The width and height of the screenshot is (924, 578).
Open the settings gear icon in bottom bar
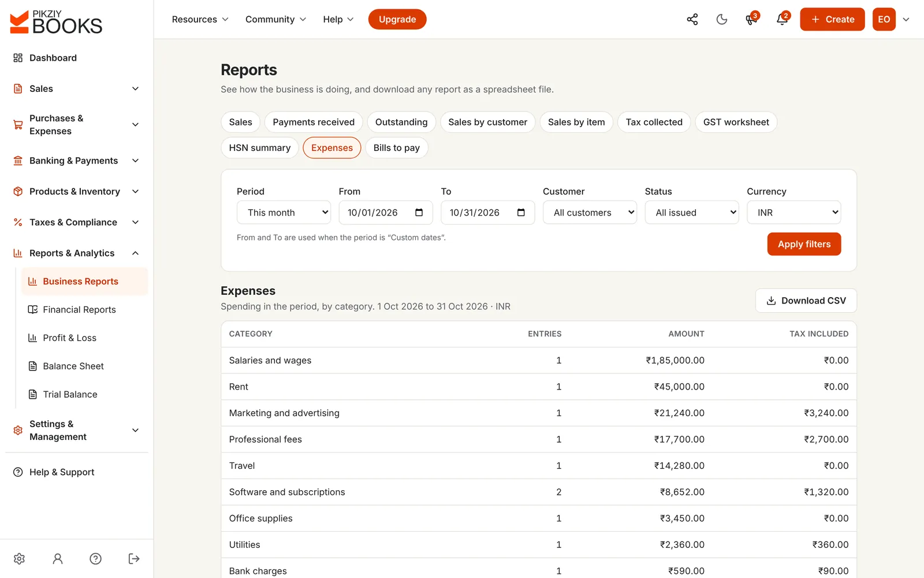point(19,558)
